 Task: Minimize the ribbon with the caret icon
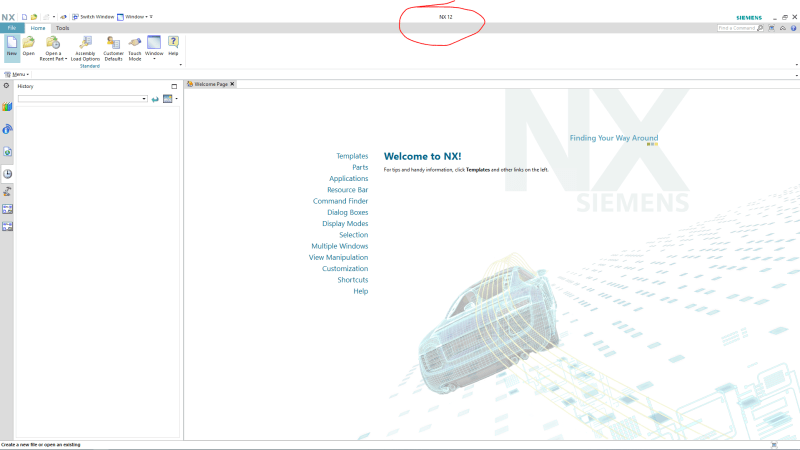[x=783, y=28]
